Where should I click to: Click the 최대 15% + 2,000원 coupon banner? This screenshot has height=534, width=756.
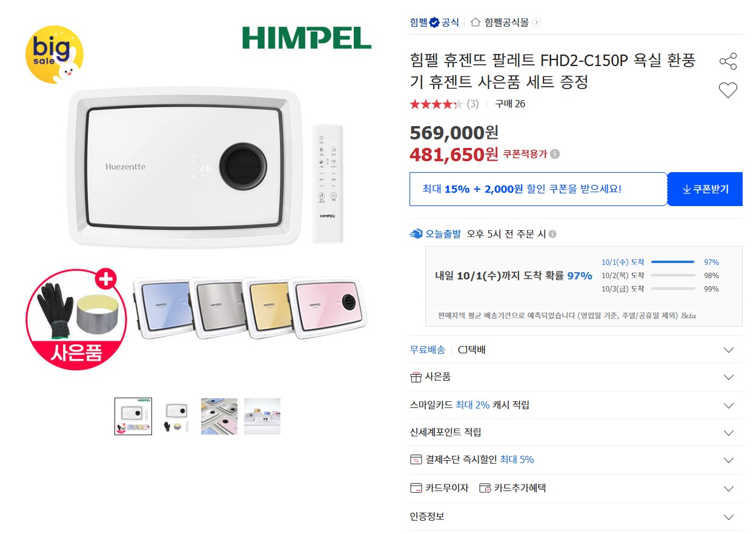pyautogui.click(x=539, y=189)
